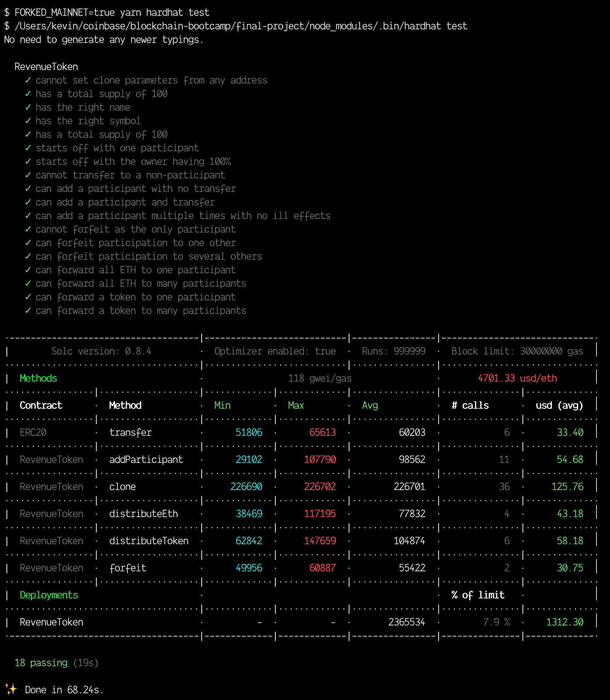Image resolution: width=610 pixels, height=700 pixels.
Task: Click the 'FORKED_MAINNET=true yarn hardhat test' command
Action: click(112, 12)
